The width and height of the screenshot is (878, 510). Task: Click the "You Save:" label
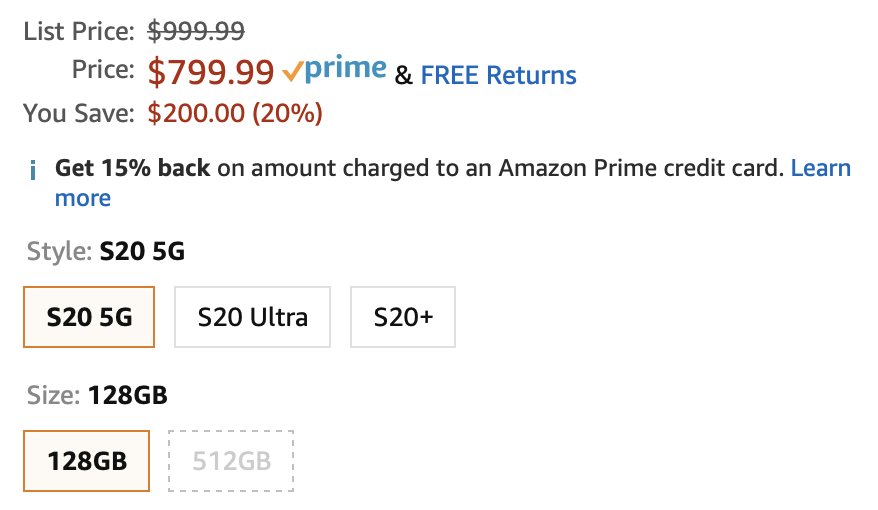point(79,113)
